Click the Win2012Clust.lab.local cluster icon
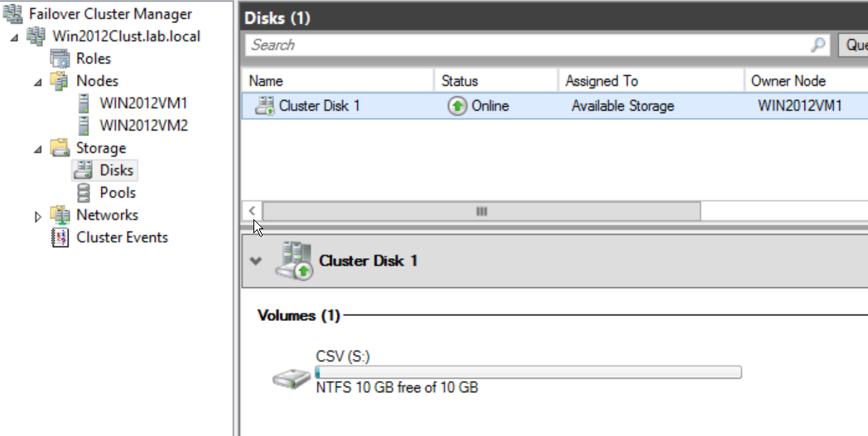Image resolution: width=868 pixels, height=436 pixels. pos(36,36)
